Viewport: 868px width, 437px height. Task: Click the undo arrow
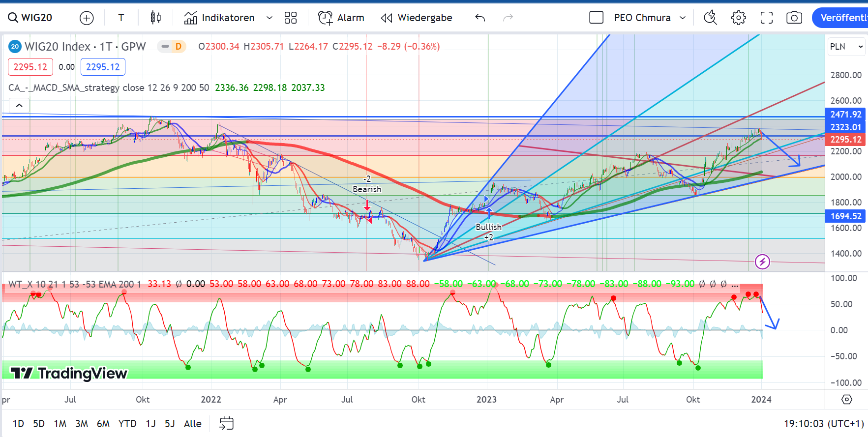point(480,18)
